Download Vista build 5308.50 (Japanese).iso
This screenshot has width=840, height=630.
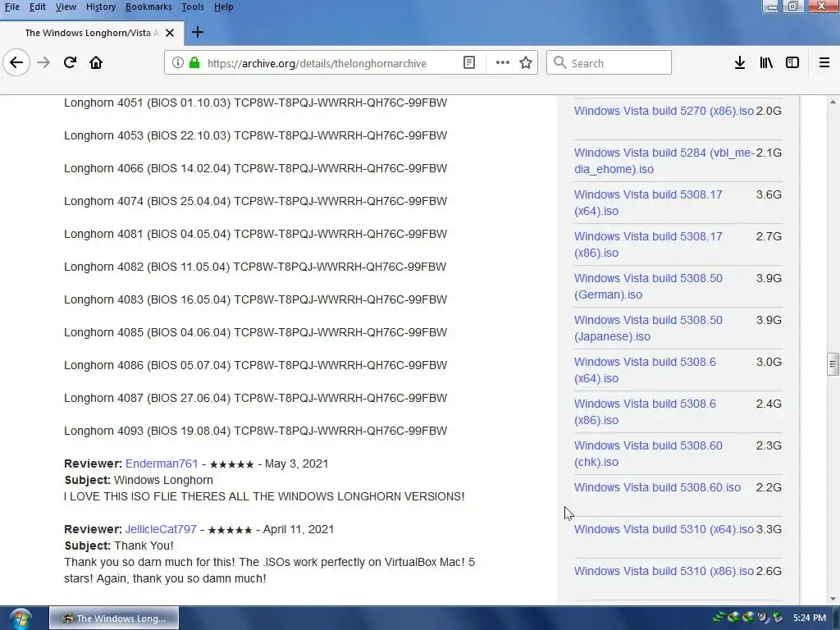tap(648, 328)
